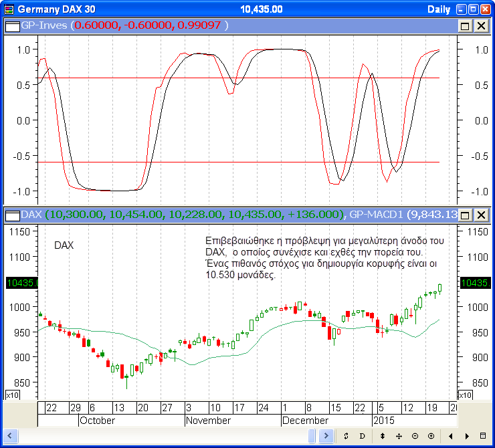The height and width of the screenshot is (448, 495).
Task: Click the black right triangle next icon
Action: tap(467, 436)
